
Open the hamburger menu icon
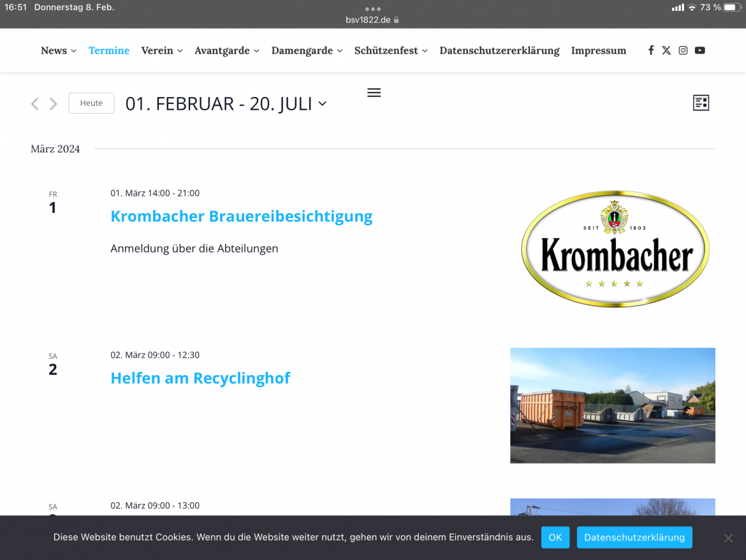coord(374,93)
